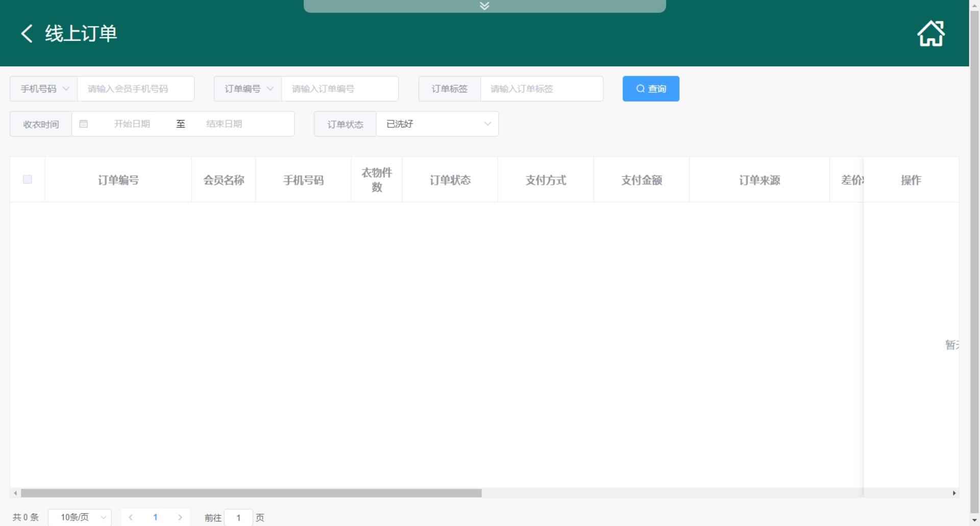Open the 10条/页 page size selector
The image size is (980, 526).
point(80,517)
